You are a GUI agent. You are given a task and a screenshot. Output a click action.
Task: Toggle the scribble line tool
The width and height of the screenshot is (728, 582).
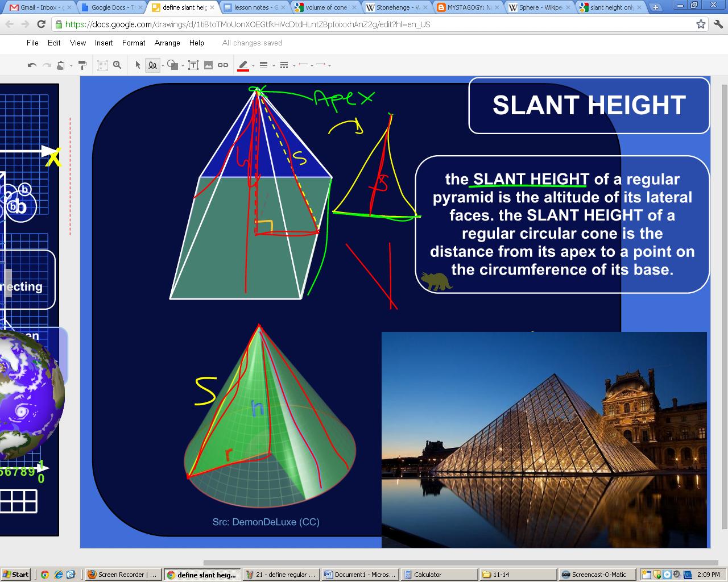(x=152, y=65)
